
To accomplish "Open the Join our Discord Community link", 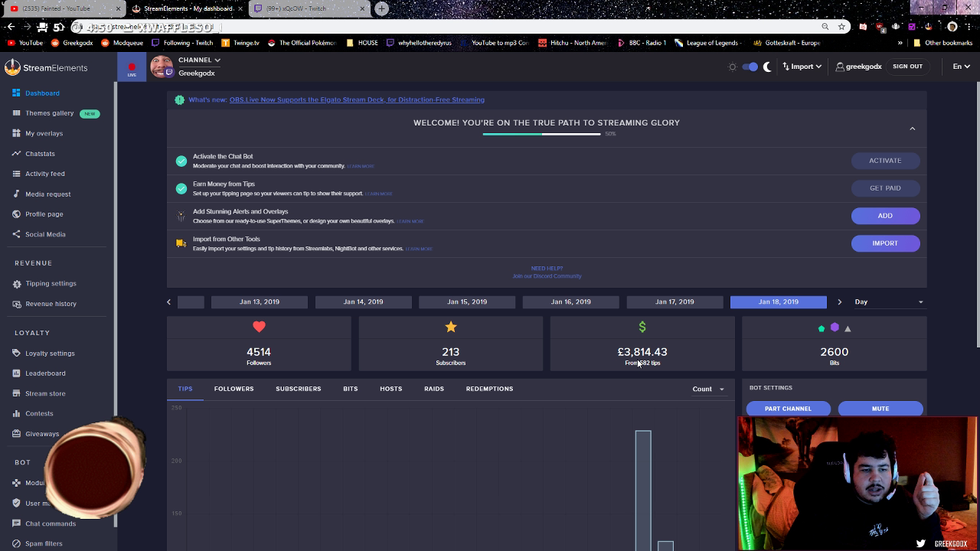I will 547,276.
